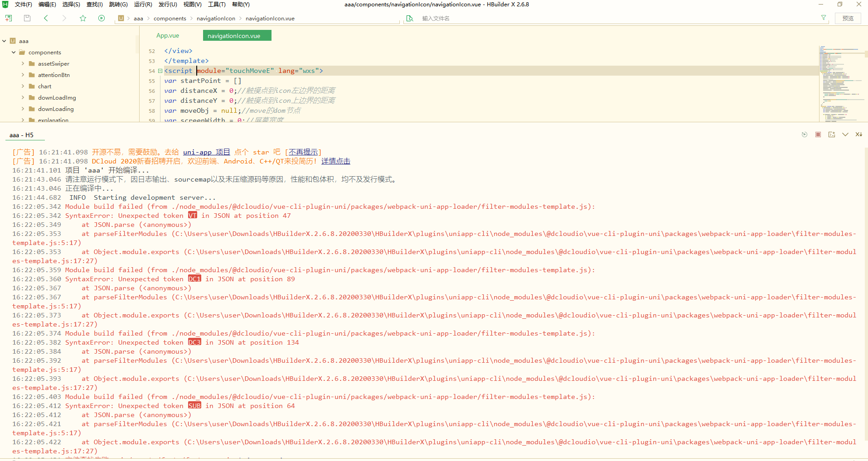Stop the running console with red square

coord(818,134)
